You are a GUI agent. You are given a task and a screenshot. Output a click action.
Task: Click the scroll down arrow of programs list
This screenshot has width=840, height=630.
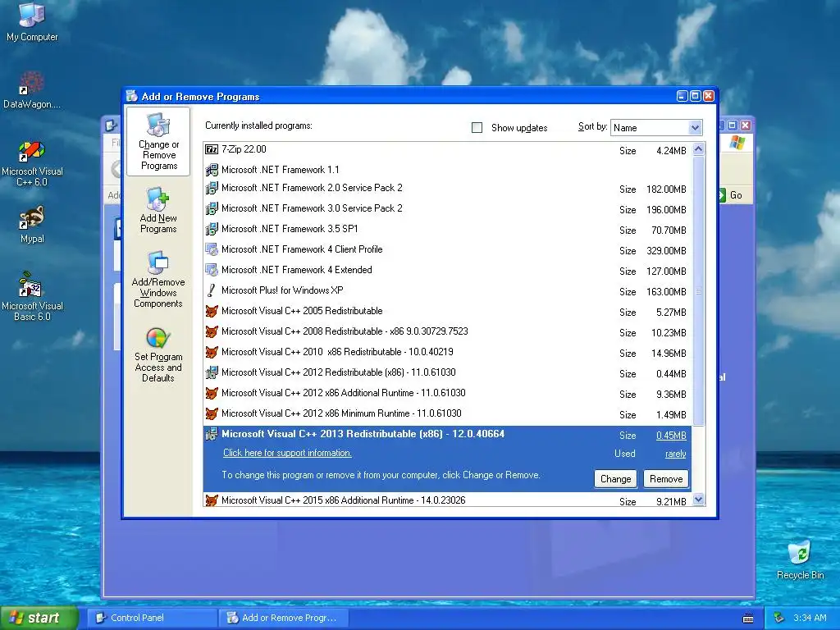click(x=698, y=500)
